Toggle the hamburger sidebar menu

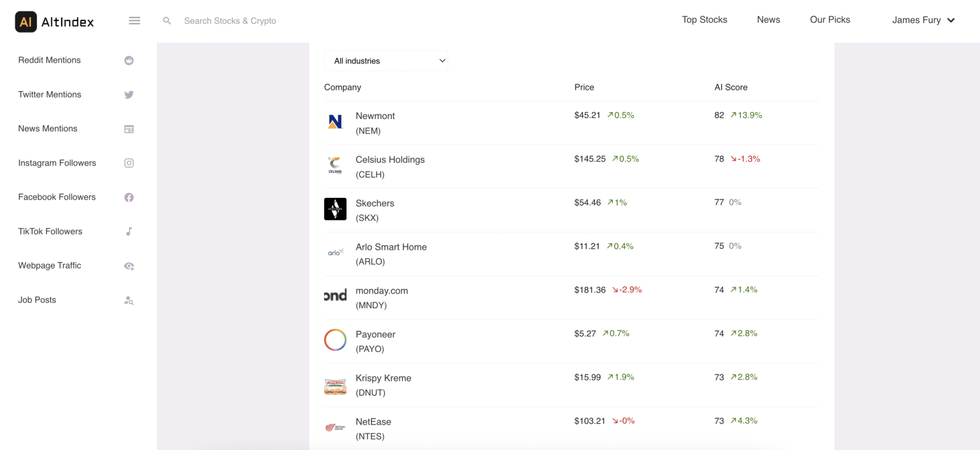(x=134, y=21)
